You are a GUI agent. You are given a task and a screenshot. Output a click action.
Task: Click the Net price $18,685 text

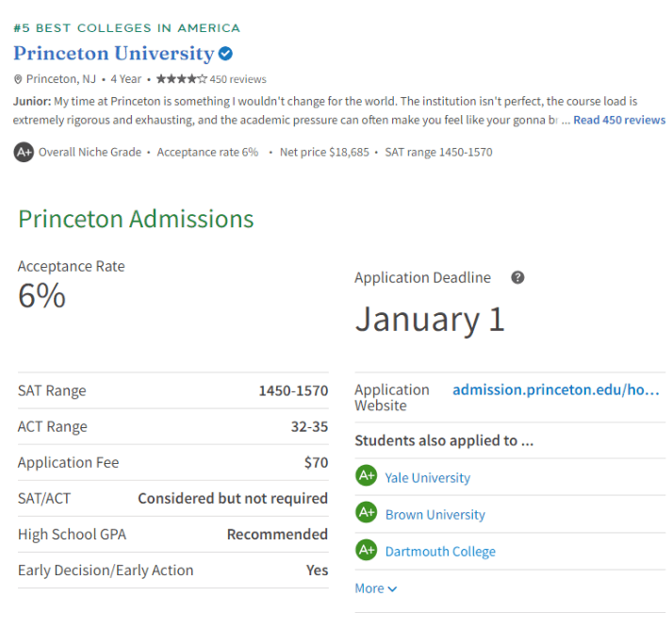[x=324, y=152]
